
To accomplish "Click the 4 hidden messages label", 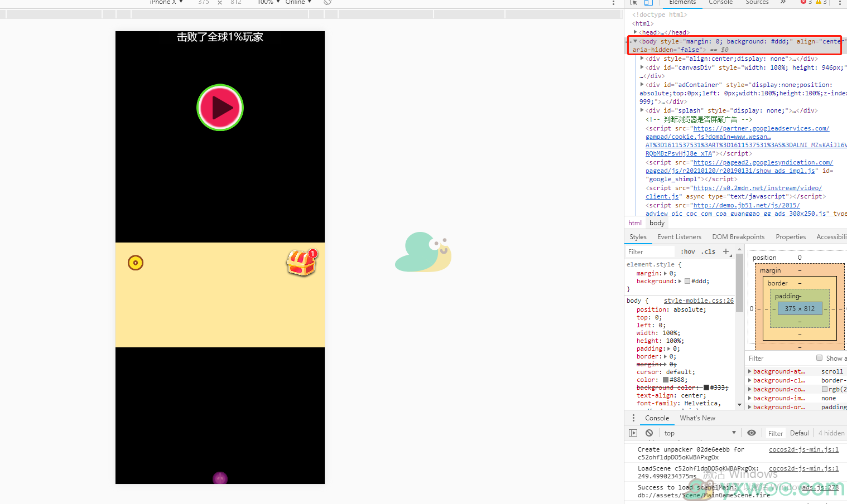I will (831, 433).
